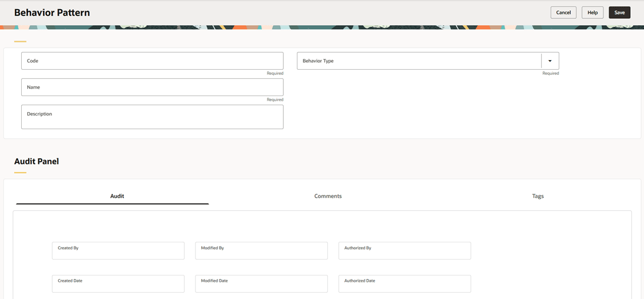The height and width of the screenshot is (299, 644).
Task: Click the Behavior Pattern page title
Action: pyautogui.click(x=52, y=13)
